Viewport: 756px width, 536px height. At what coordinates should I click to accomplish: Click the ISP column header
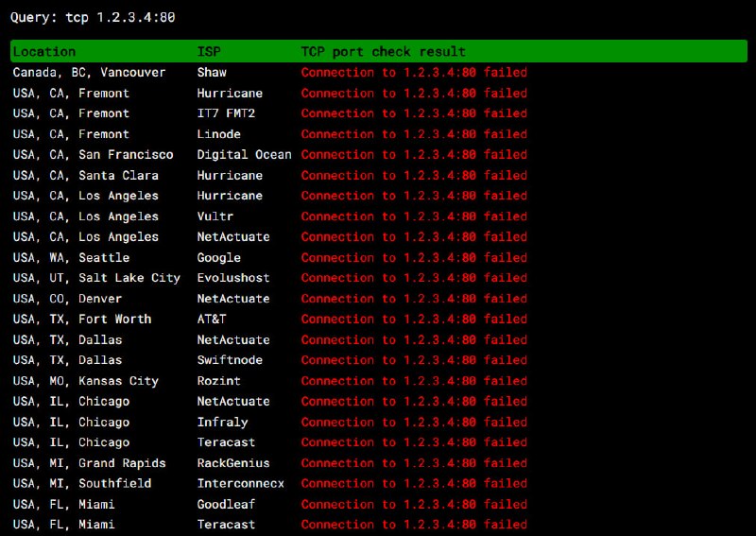coord(208,52)
